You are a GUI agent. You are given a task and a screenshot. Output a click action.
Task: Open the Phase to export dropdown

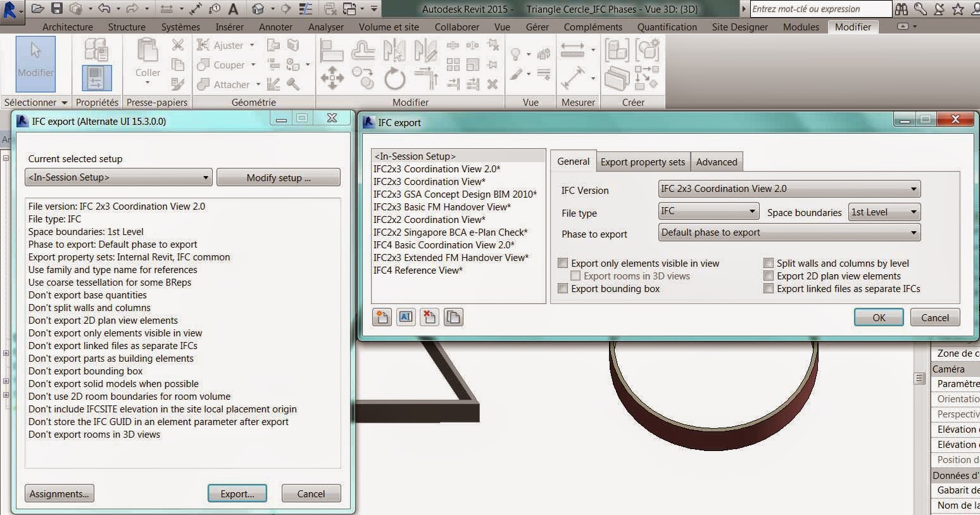point(789,232)
